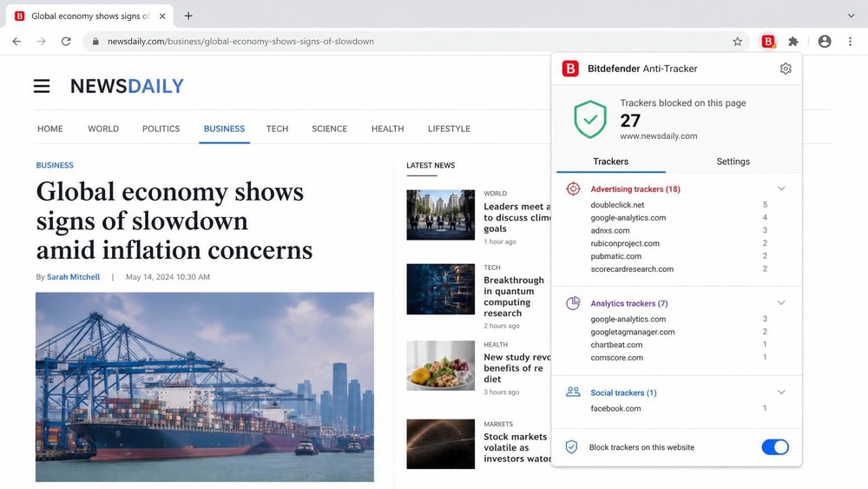The width and height of the screenshot is (868, 489).
Task: Click the Bitdefender extension icon in toolbar
Action: (768, 42)
